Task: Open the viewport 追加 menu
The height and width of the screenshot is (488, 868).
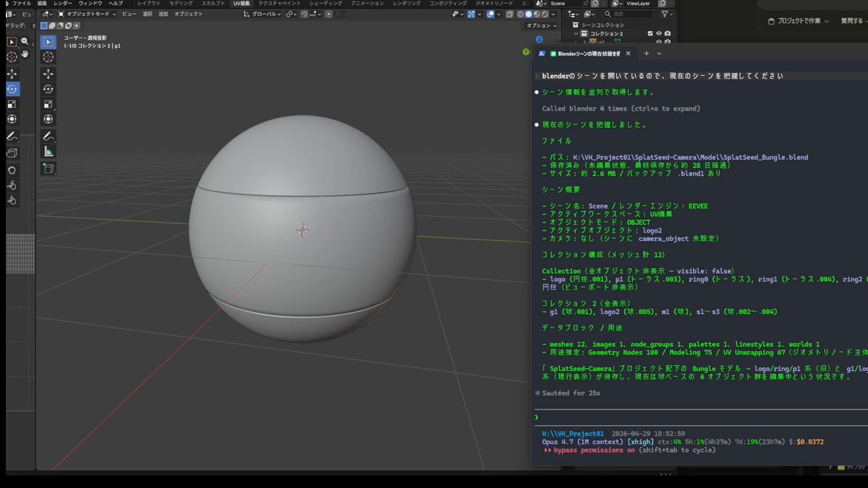Action: click(x=163, y=14)
